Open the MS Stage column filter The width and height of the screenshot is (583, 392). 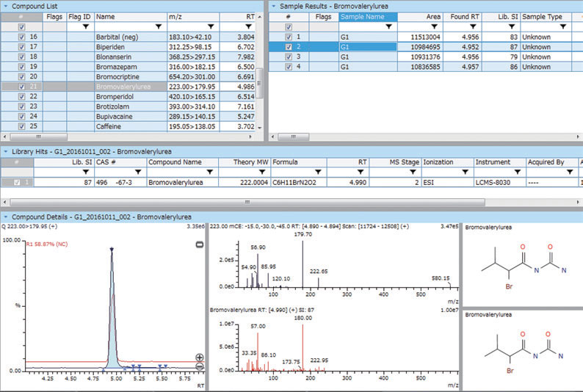pos(413,172)
